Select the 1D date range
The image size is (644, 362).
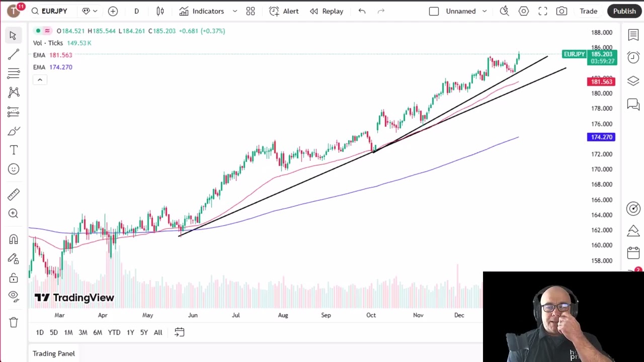click(40, 332)
